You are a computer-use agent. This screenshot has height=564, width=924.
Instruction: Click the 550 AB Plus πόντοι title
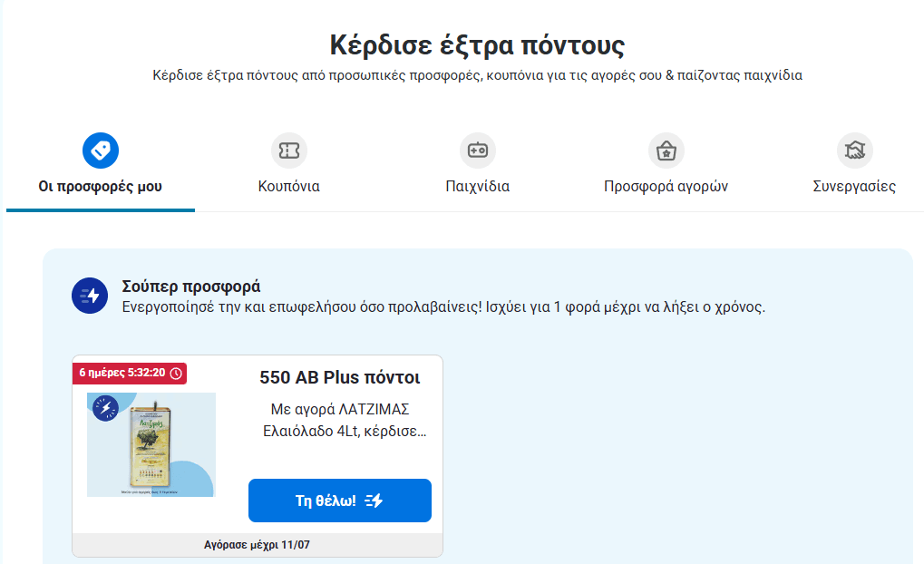(x=340, y=377)
